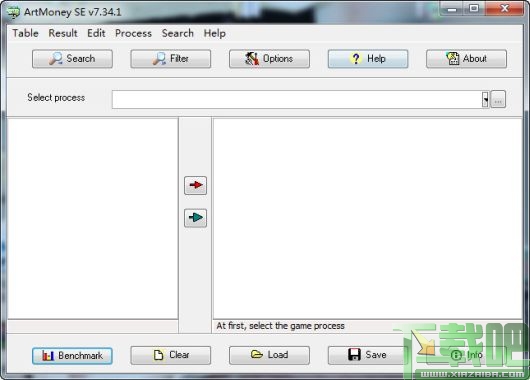Click the Help question-mark button
This screenshot has height=380, width=530.
point(368,59)
